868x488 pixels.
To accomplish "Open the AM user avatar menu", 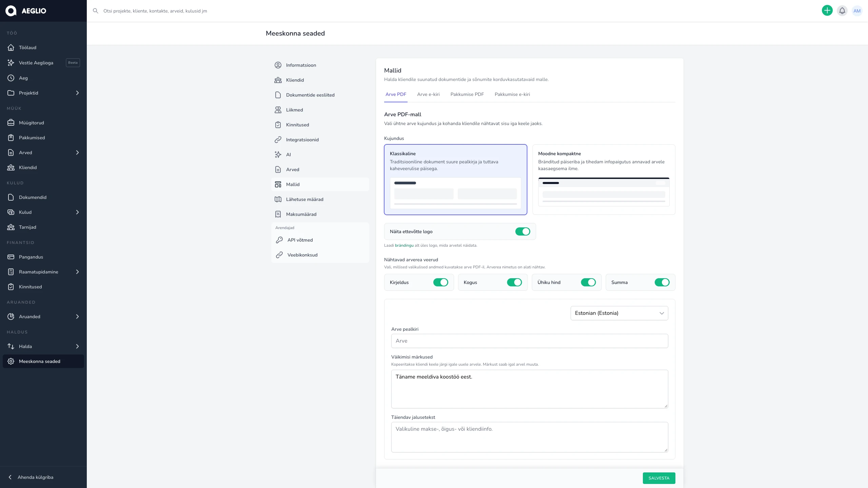I will tap(857, 11).
